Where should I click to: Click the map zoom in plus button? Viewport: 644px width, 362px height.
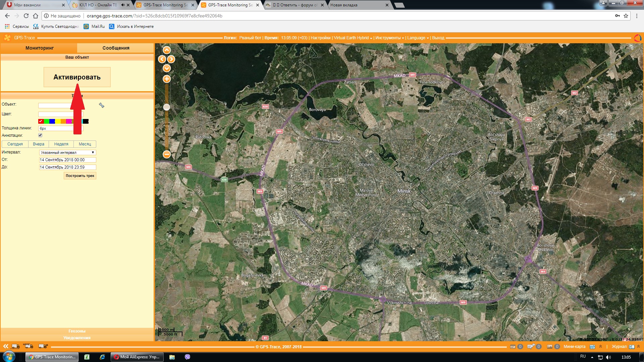click(x=167, y=79)
